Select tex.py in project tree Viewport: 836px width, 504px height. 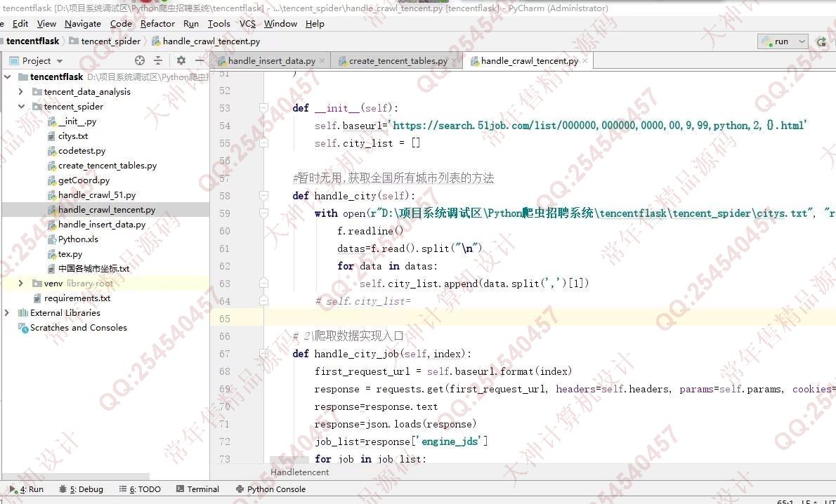click(x=65, y=254)
